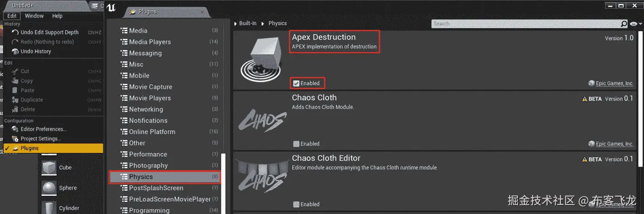Click the search magnifier icon
This screenshot has width=644, height=214.
pyautogui.click(x=624, y=24)
